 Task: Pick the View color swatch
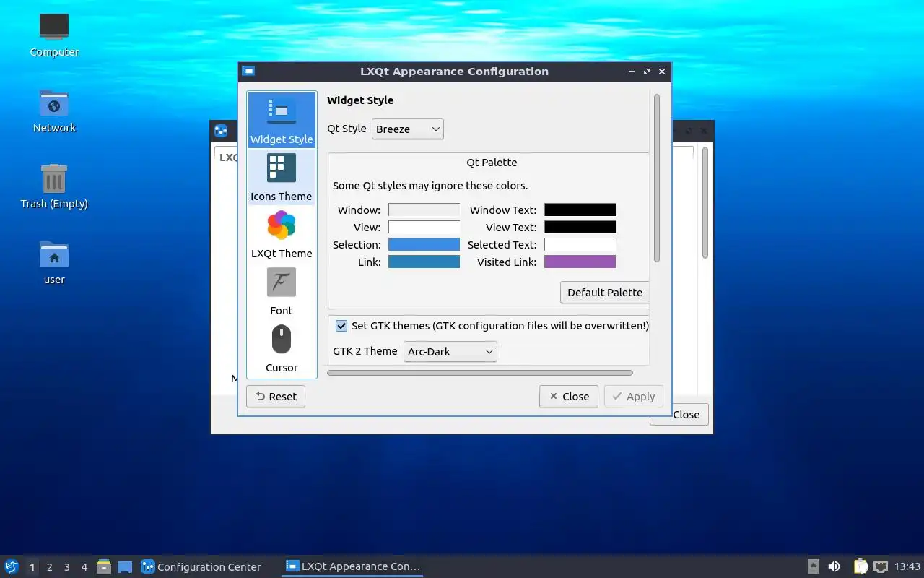[x=424, y=228]
